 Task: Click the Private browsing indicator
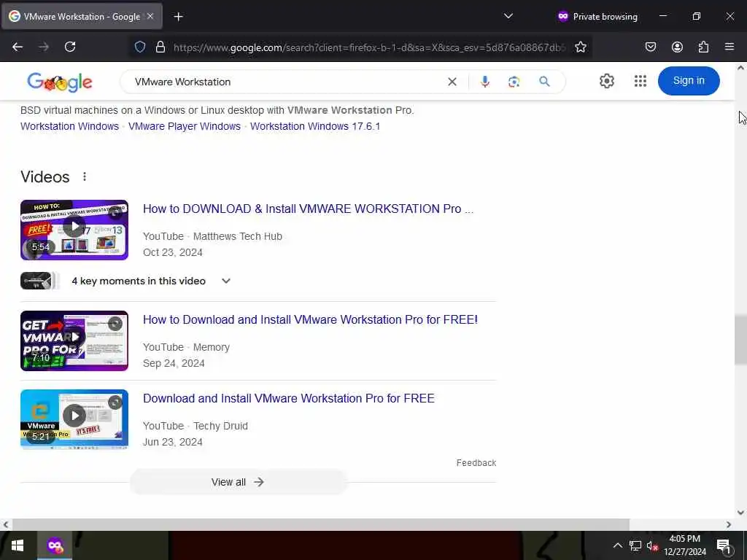597,16
